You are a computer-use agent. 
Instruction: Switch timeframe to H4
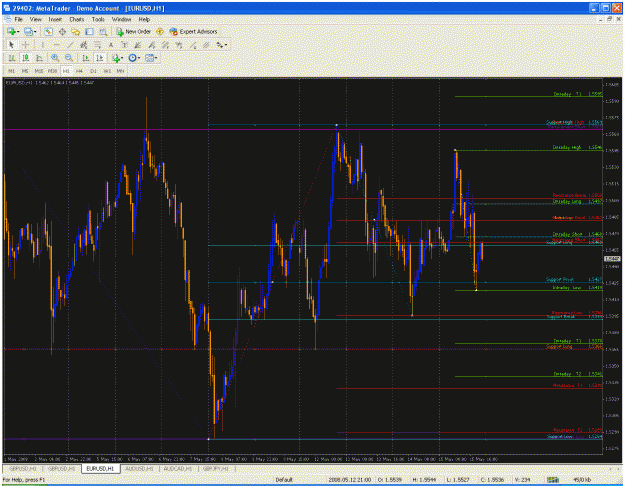pos(79,71)
